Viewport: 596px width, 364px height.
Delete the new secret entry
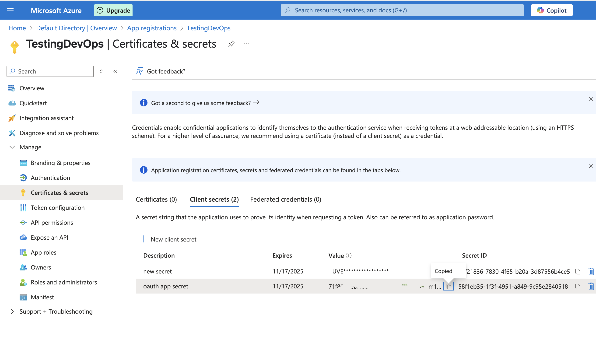591,271
